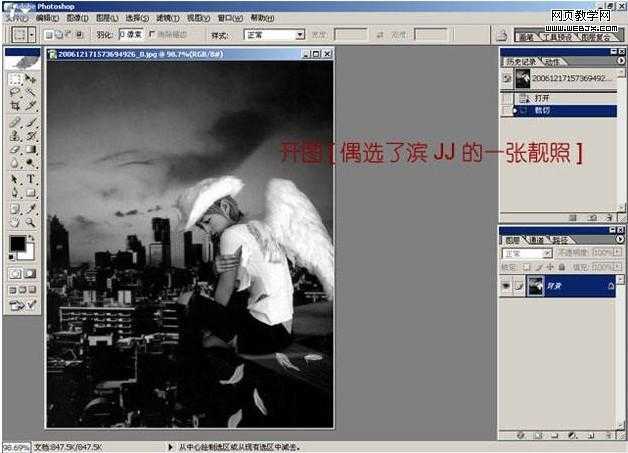The height and width of the screenshot is (453, 628).
Task: Set history brush source on snapshot
Action: (507, 79)
